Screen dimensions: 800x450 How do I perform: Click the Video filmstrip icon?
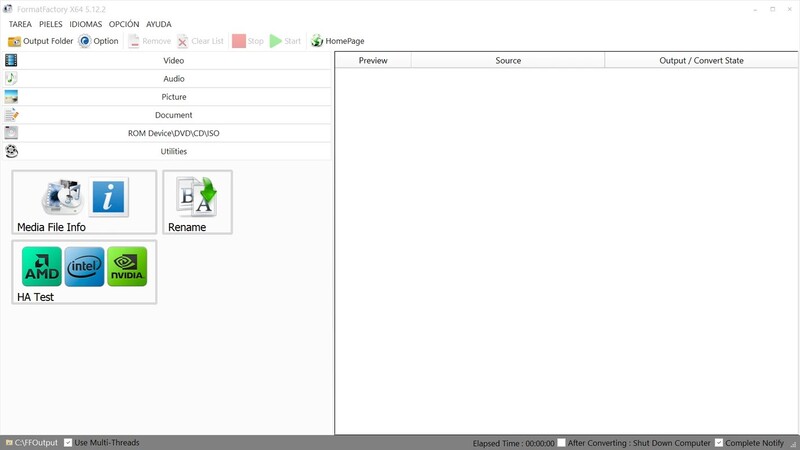11,60
